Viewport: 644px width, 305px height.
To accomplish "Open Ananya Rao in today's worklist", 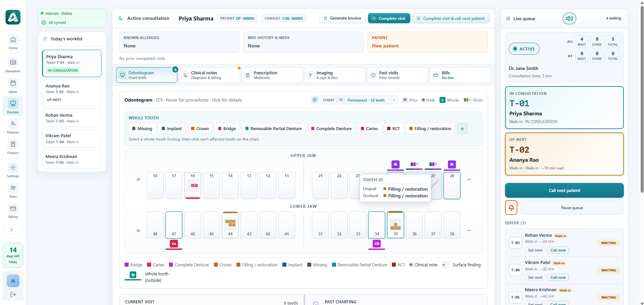I will tap(72, 92).
